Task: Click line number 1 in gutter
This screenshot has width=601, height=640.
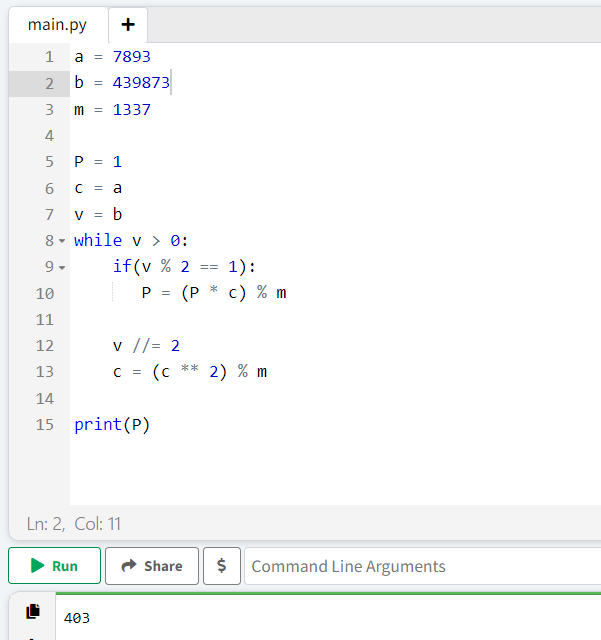Action: (49, 57)
